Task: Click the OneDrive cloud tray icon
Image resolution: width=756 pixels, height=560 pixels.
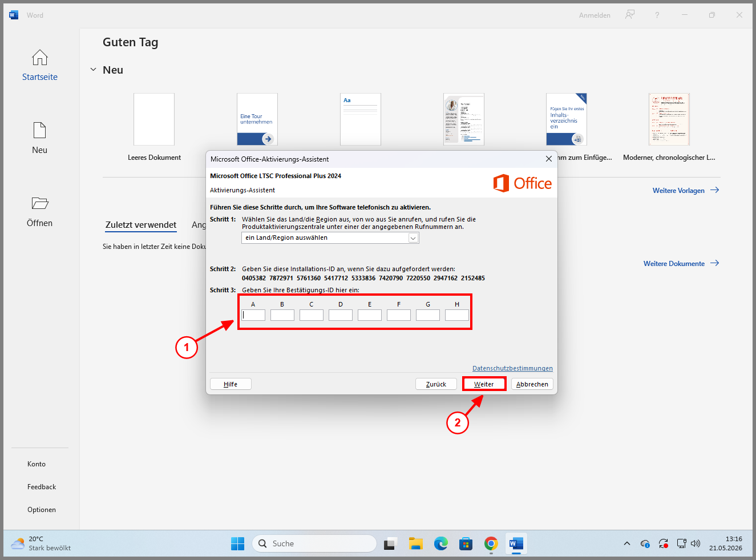Action: (645, 543)
